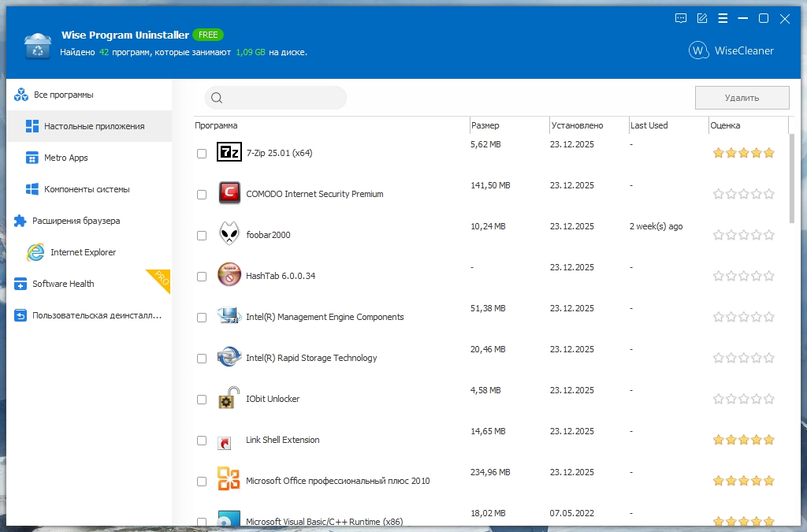Sort list by Размер column header

click(x=485, y=125)
